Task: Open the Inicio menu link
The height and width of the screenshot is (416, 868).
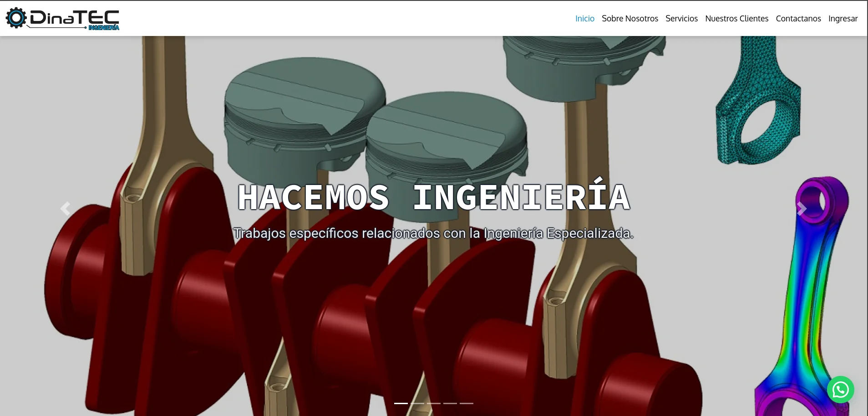Action: click(584, 19)
